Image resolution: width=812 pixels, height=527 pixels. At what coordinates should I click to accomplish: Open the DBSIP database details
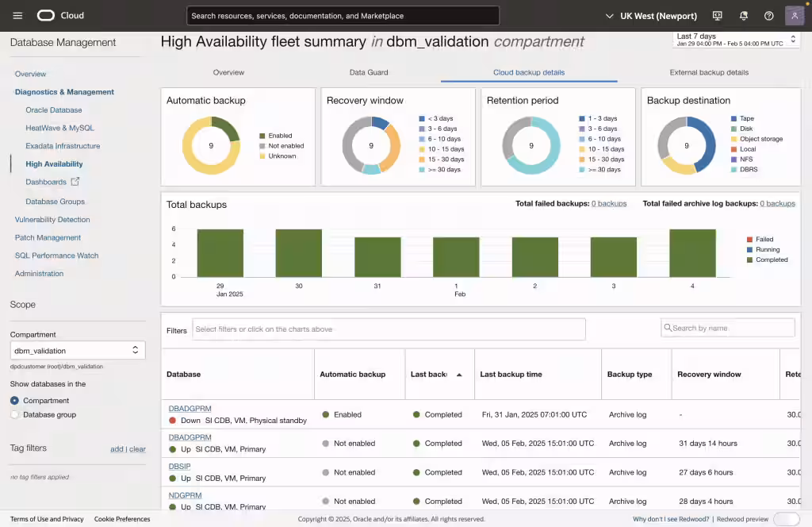tap(179, 466)
